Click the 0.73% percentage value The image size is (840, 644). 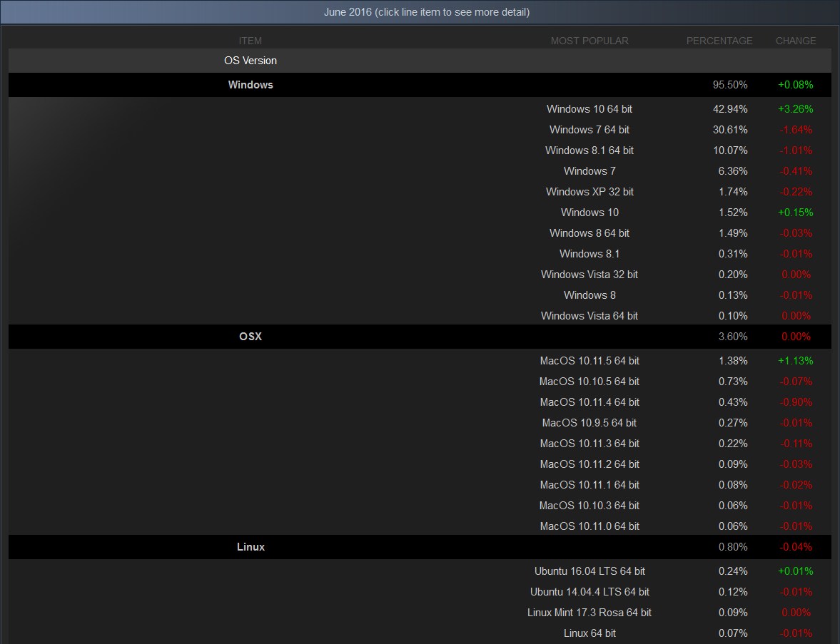click(733, 381)
